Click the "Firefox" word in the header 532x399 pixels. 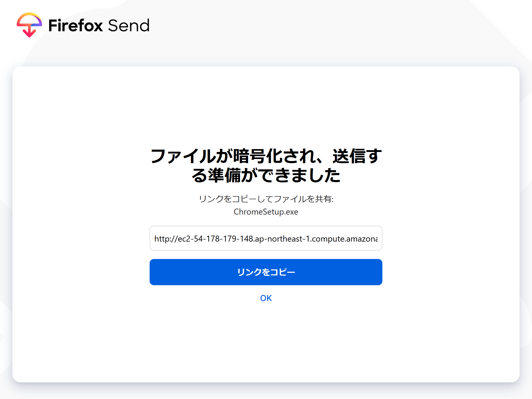(75, 25)
